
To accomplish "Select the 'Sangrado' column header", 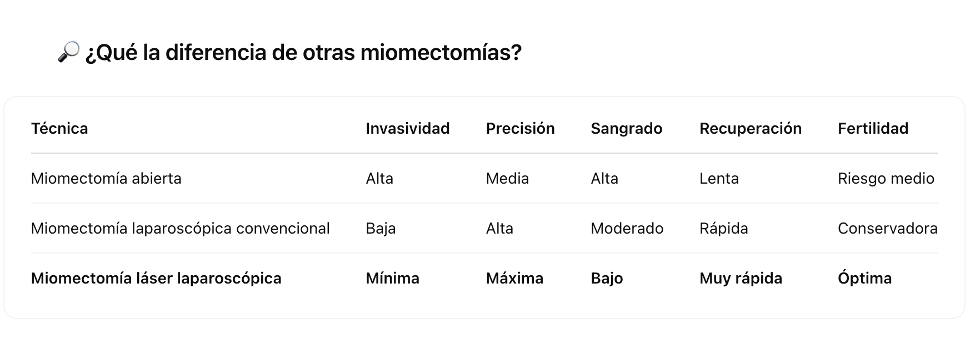I will (x=626, y=129).
